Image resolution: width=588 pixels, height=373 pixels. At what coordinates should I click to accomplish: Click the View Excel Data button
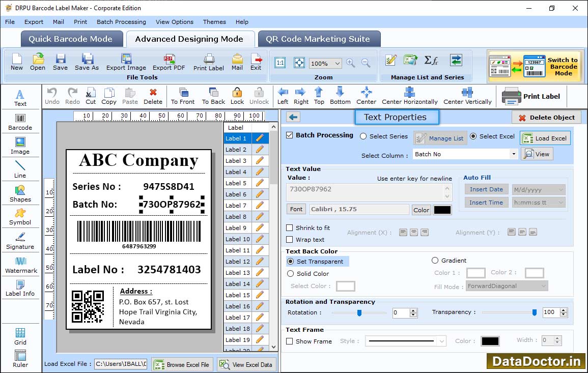point(246,364)
